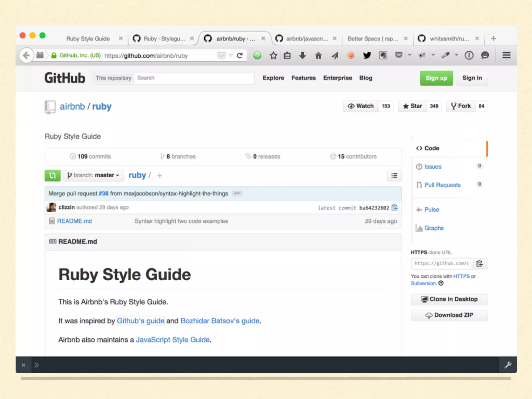Click the green Sign up button
532x399 pixels.
coord(436,78)
